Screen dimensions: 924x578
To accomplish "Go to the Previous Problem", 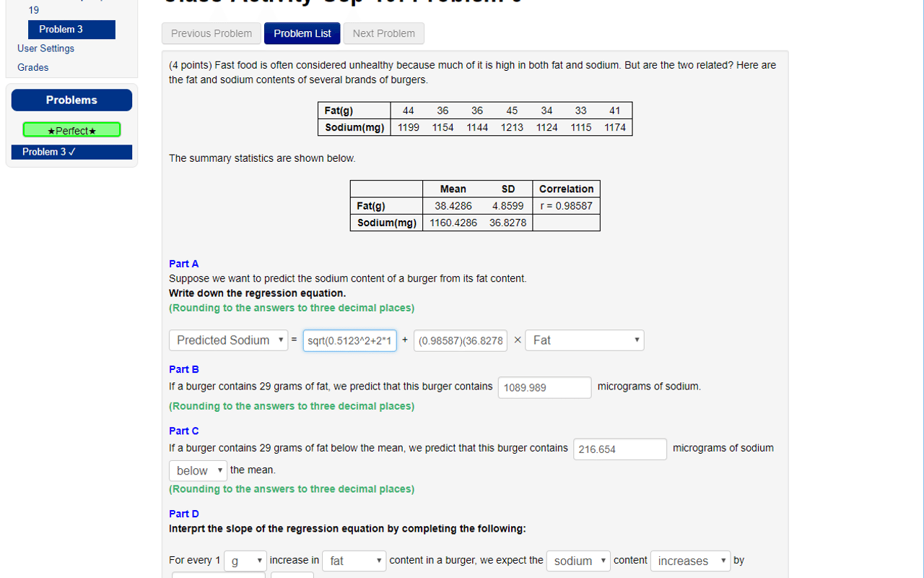I will coord(212,33).
